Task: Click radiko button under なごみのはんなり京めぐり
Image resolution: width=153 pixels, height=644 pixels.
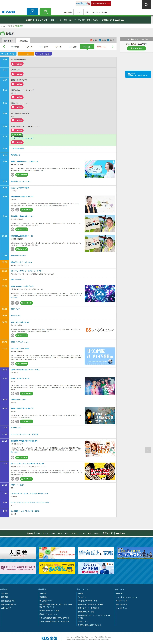Action: 17,120
